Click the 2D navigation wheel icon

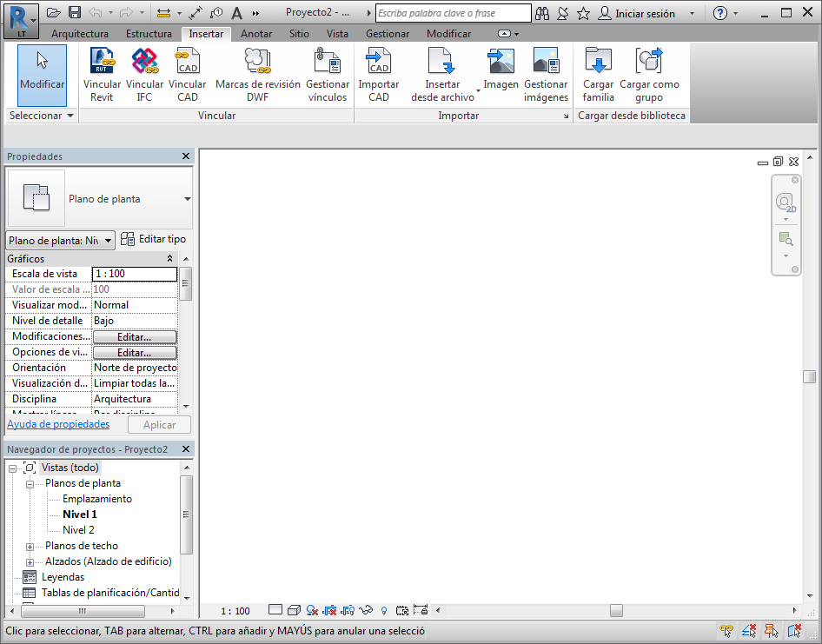coord(786,202)
